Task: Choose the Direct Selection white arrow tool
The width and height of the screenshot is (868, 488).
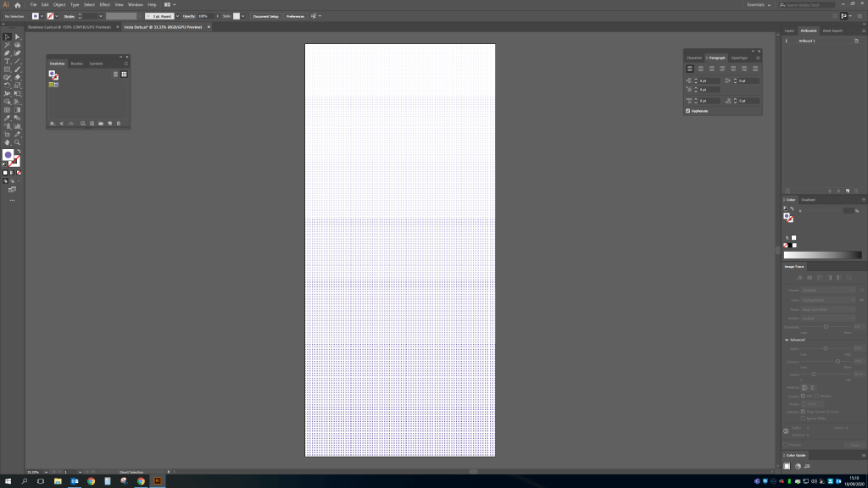Action: click(17, 36)
